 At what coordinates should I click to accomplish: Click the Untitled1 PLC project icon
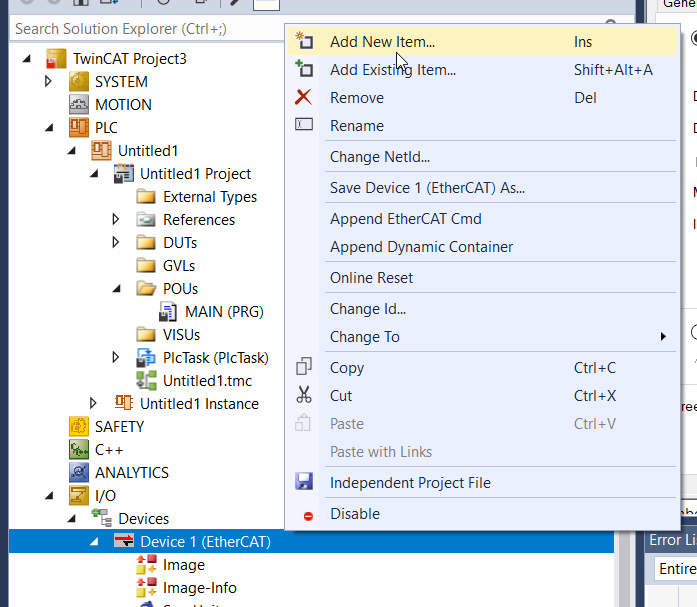click(101, 151)
